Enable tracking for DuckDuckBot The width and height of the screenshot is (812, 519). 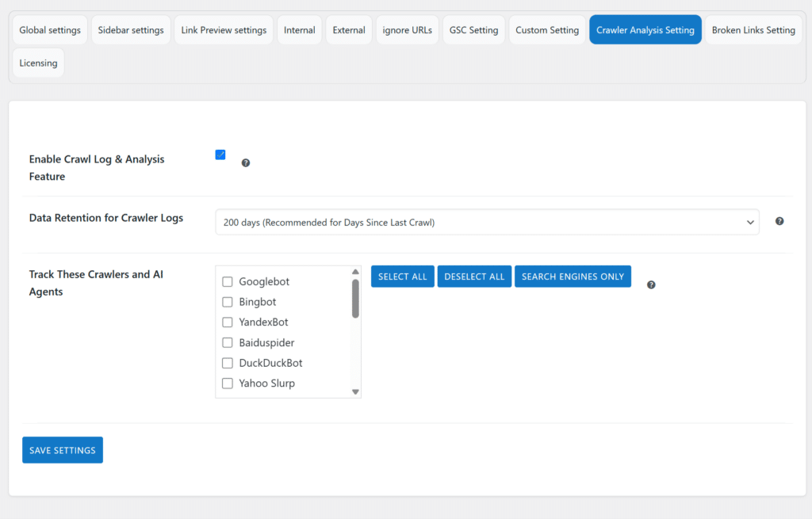tap(228, 362)
